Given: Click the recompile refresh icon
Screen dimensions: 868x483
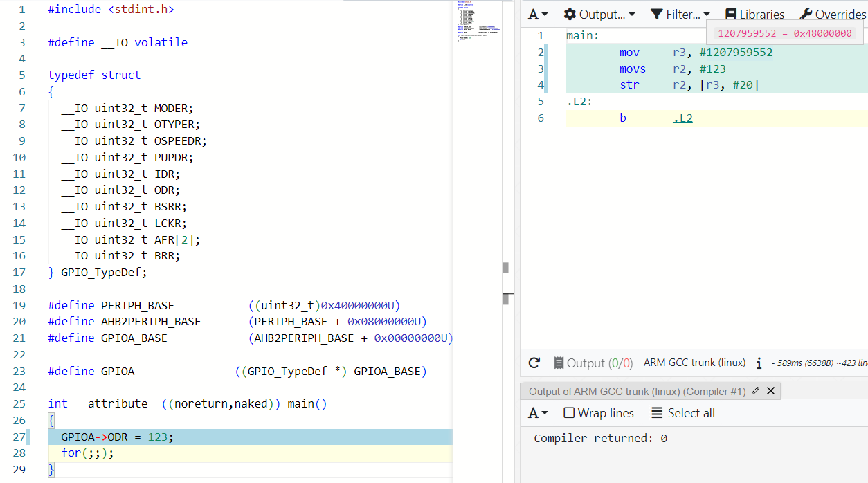Looking at the screenshot, I should click(534, 363).
